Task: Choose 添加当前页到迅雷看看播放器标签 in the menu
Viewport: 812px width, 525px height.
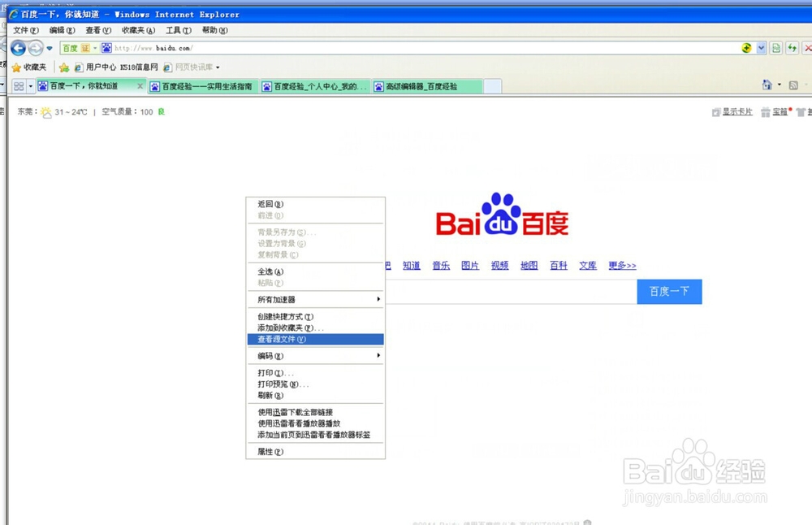Action: coord(315,435)
